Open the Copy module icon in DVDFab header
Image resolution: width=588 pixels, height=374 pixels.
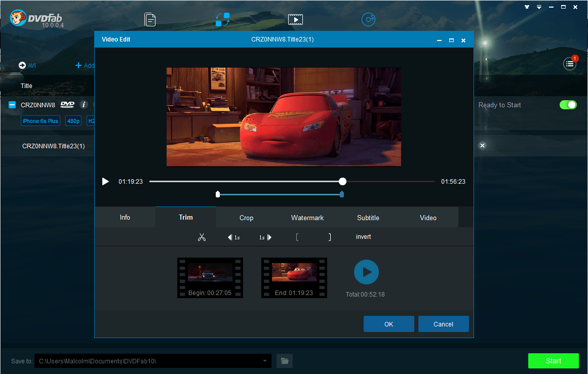pyautogui.click(x=150, y=20)
